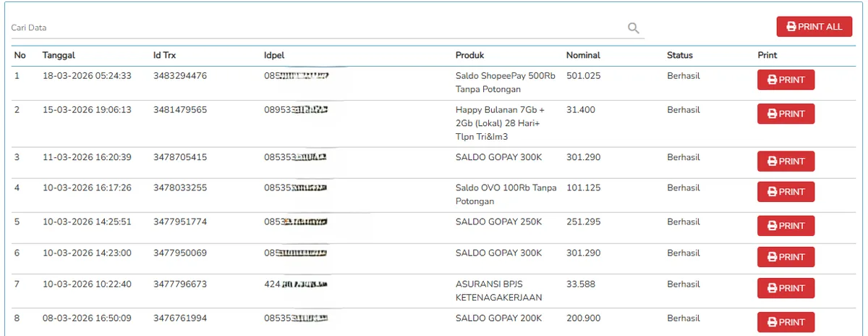Select date 15-03-2026 19:06:13

tap(87, 109)
